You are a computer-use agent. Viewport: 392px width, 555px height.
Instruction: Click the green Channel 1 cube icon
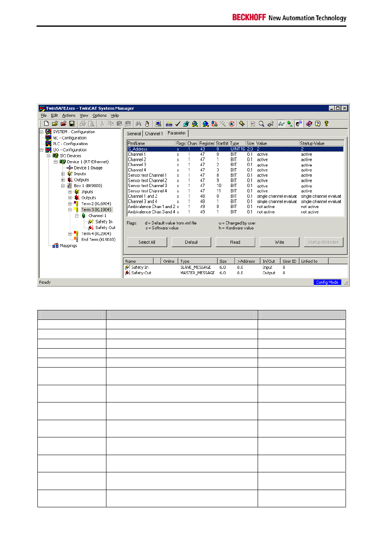click(84, 215)
